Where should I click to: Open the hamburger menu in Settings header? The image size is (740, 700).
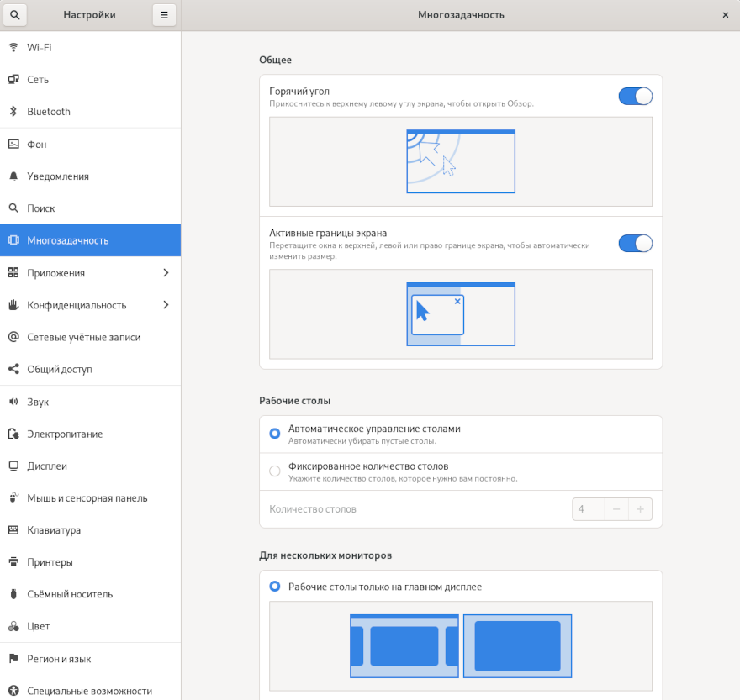[x=164, y=15]
